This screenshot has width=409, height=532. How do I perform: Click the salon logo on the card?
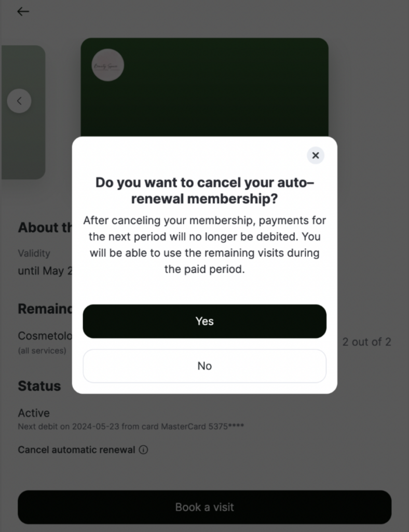(x=107, y=65)
